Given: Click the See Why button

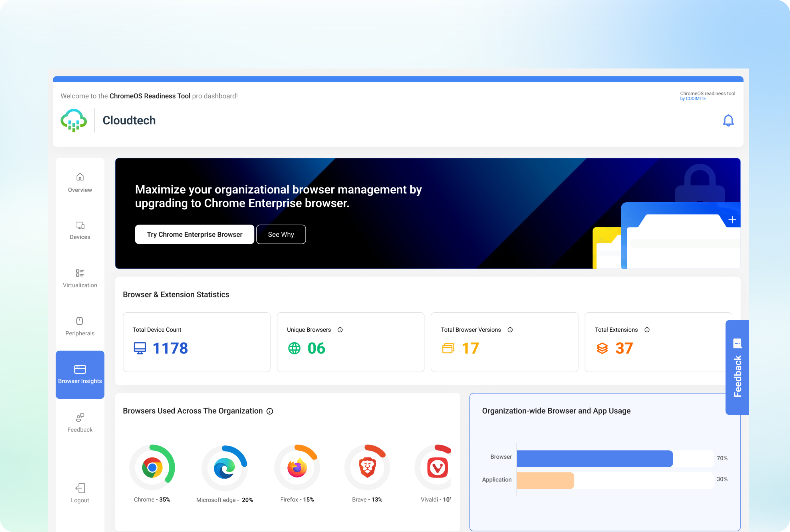Looking at the screenshot, I should point(281,234).
